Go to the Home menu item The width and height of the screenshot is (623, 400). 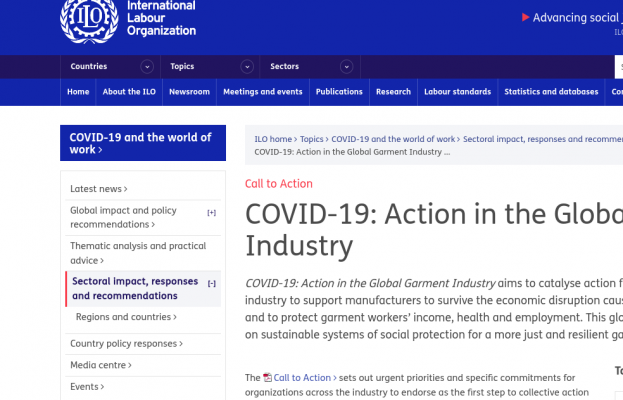click(x=78, y=92)
